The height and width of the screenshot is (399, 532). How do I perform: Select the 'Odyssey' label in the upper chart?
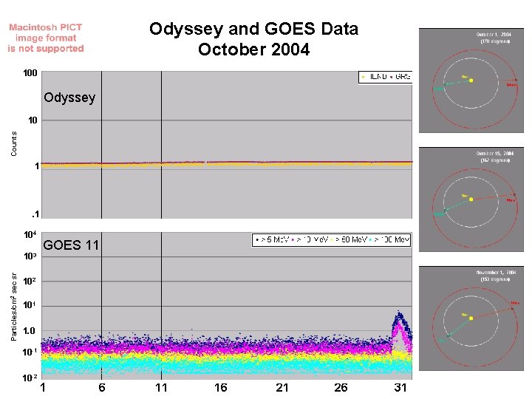tap(69, 98)
